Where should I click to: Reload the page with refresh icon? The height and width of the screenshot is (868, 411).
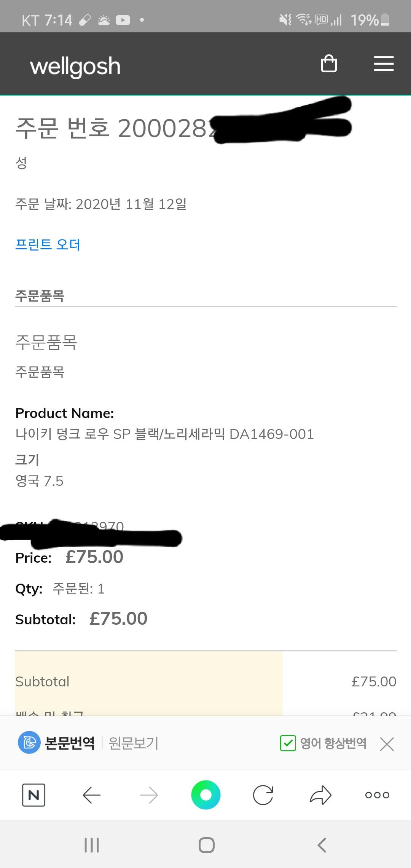point(263,795)
